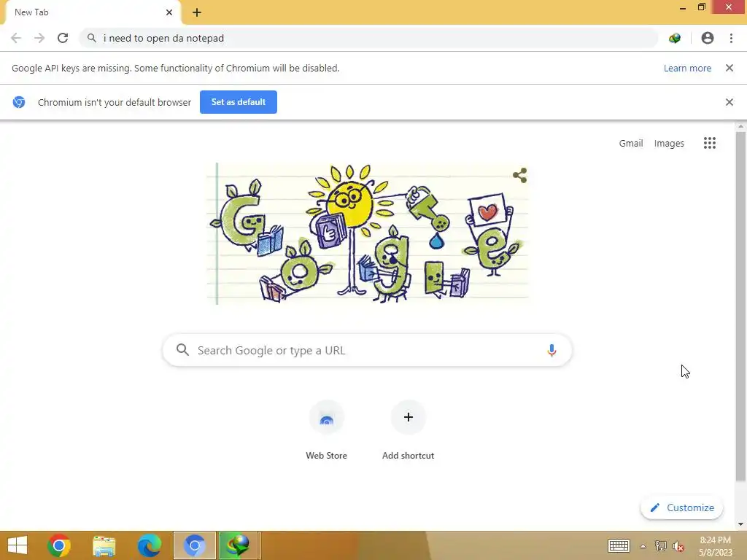
Task: Click Set as default button
Action: (239, 102)
